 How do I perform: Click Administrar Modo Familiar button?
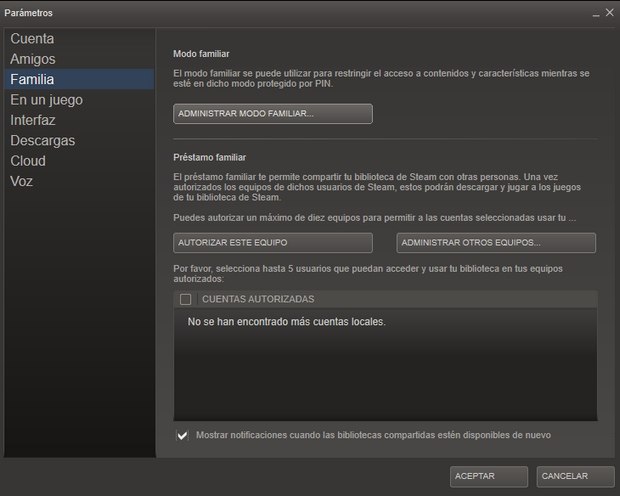pos(272,114)
